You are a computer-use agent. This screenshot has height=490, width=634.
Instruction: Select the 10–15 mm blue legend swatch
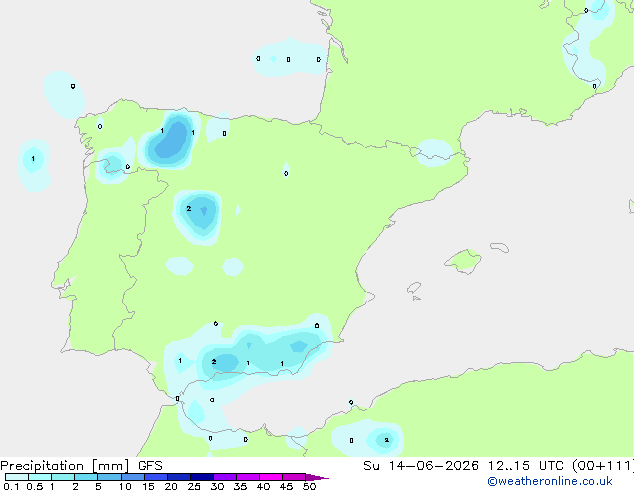point(132,477)
